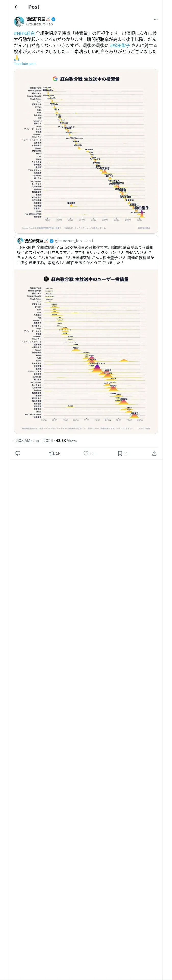The width and height of the screenshot is (172, 980).
Task: Click Translate post
Action: pyautogui.click(x=24, y=64)
